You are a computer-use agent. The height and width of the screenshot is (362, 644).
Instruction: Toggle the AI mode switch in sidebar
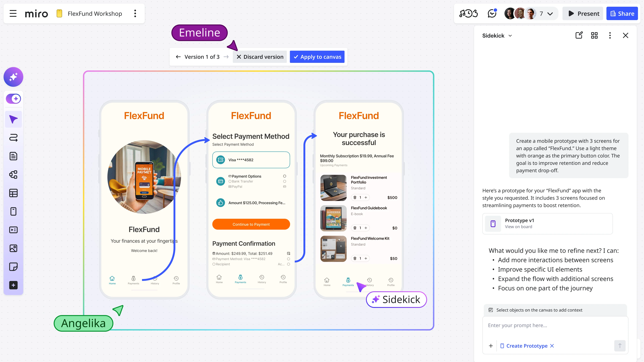13,99
